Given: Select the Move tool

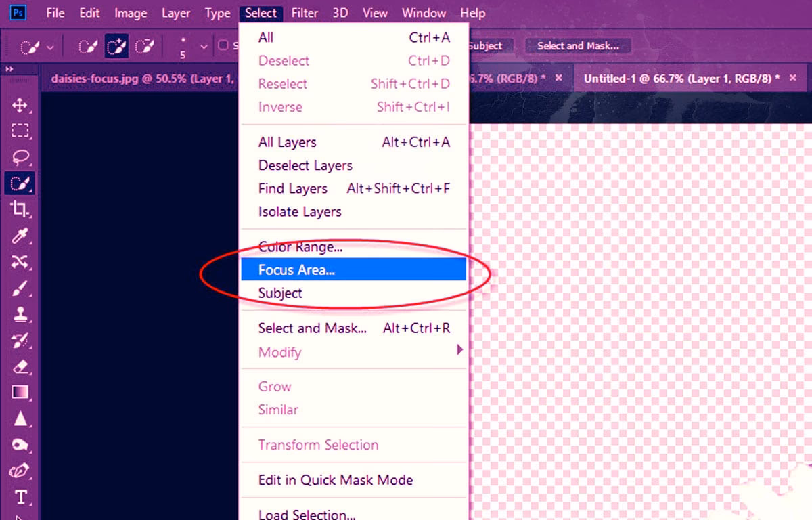Looking at the screenshot, I should [20, 106].
